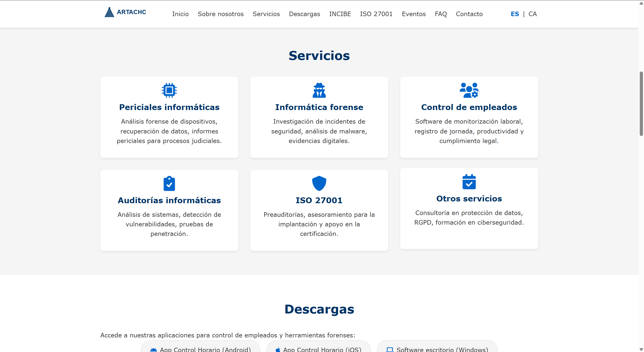Image resolution: width=644 pixels, height=352 pixels.
Task: Click the page's vertical scrollbar thumb
Action: [x=641, y=104]
